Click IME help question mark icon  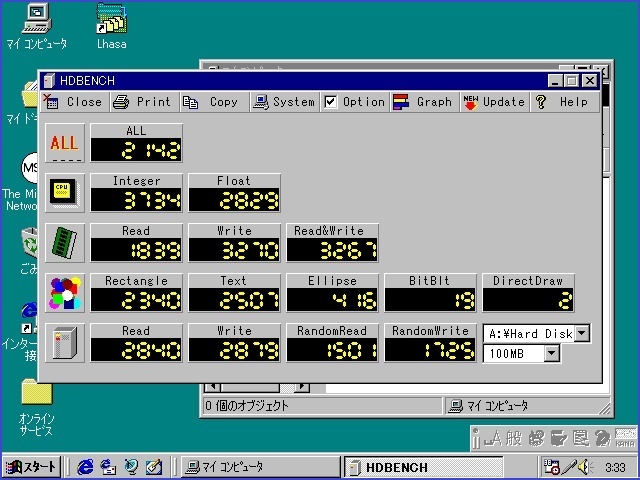coord(602,439)
